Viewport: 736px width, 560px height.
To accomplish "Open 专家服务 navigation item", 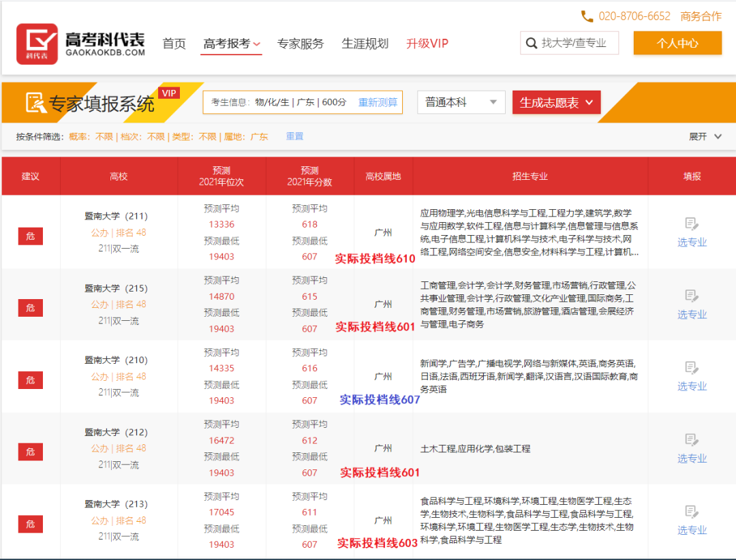I will point(301,44).
